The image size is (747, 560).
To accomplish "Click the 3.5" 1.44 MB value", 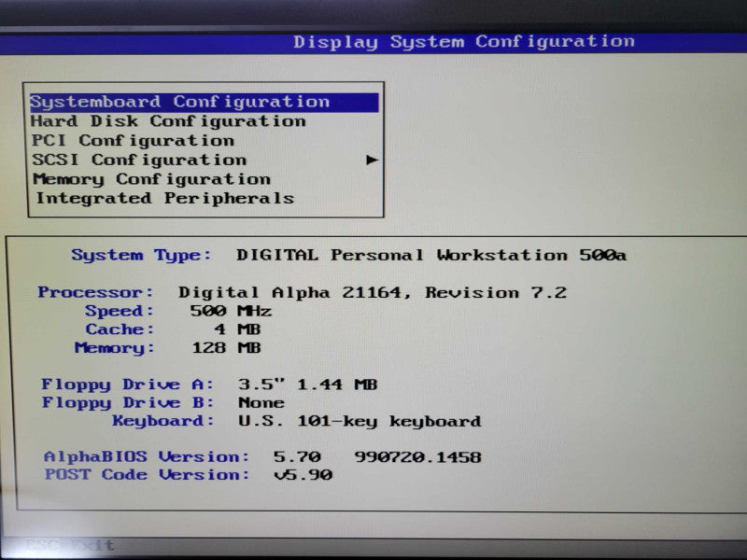I will click(308, 385).
